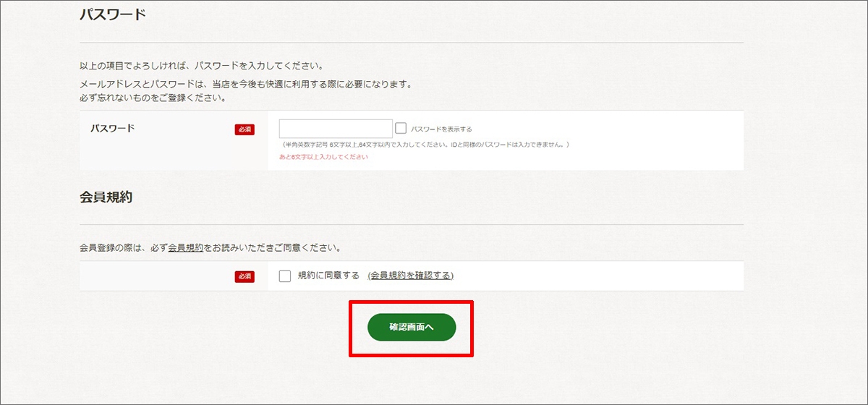Click the 規約に同意する label text
The width and height of the screenshot is (868, 405).
(328, 276)
